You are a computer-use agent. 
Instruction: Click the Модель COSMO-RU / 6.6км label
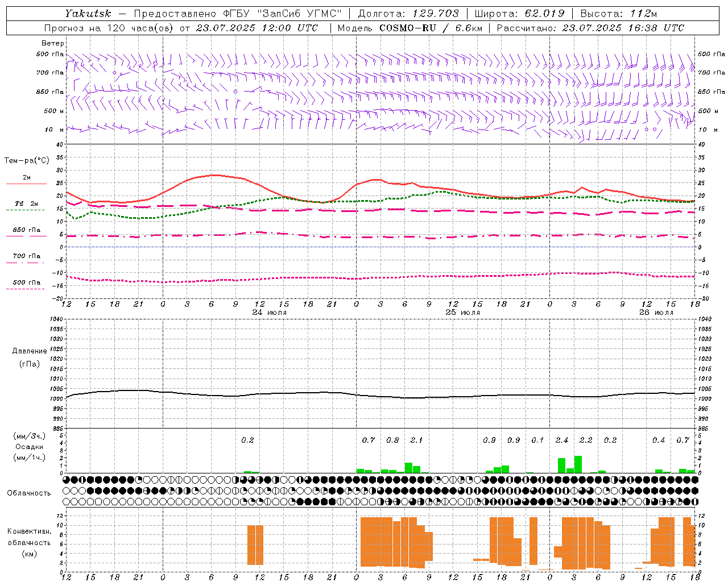pyautogui.click(x=409, y=28)
